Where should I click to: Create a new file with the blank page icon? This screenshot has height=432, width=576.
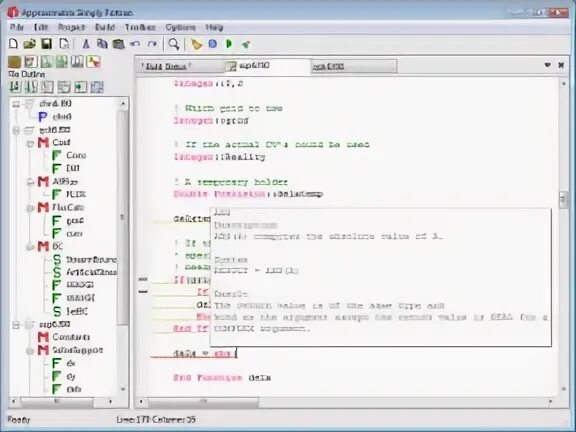point(13,44)
